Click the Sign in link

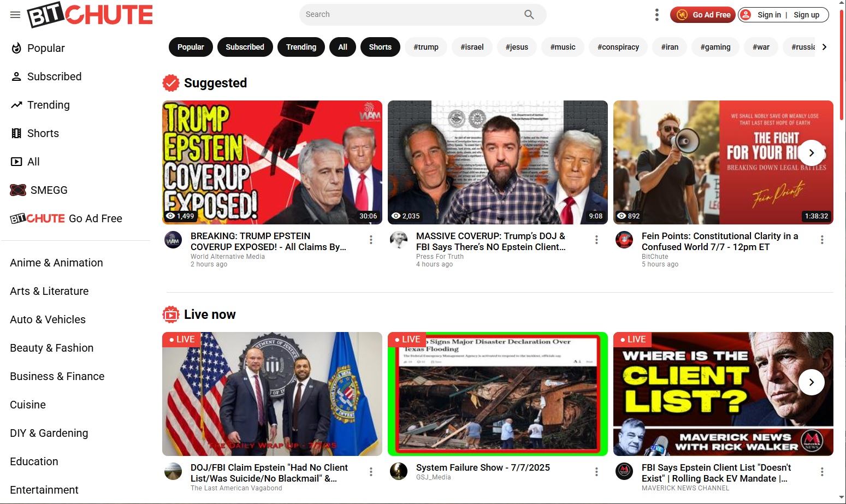click(769, 15)
